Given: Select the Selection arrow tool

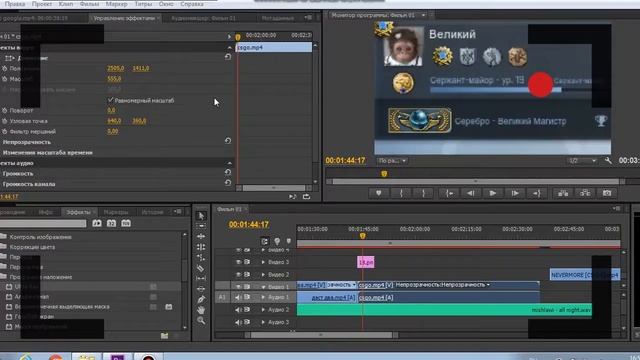Looking at the screenshot, I should click(201, 215).
